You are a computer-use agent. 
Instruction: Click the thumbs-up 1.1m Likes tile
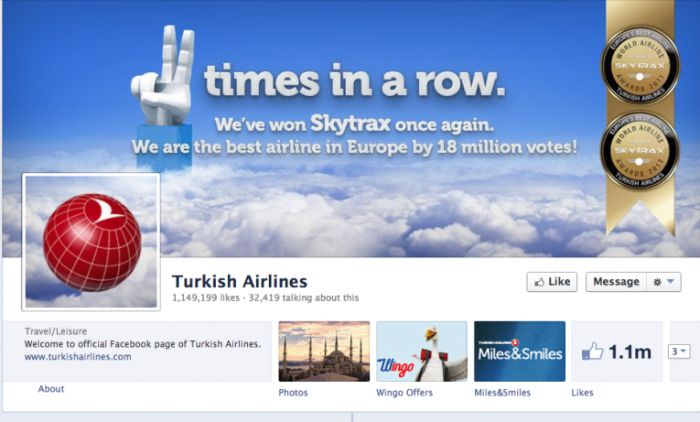[x=617, y=351]
